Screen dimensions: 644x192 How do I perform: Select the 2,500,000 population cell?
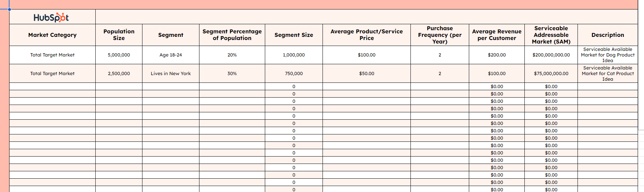click(119, 74)
